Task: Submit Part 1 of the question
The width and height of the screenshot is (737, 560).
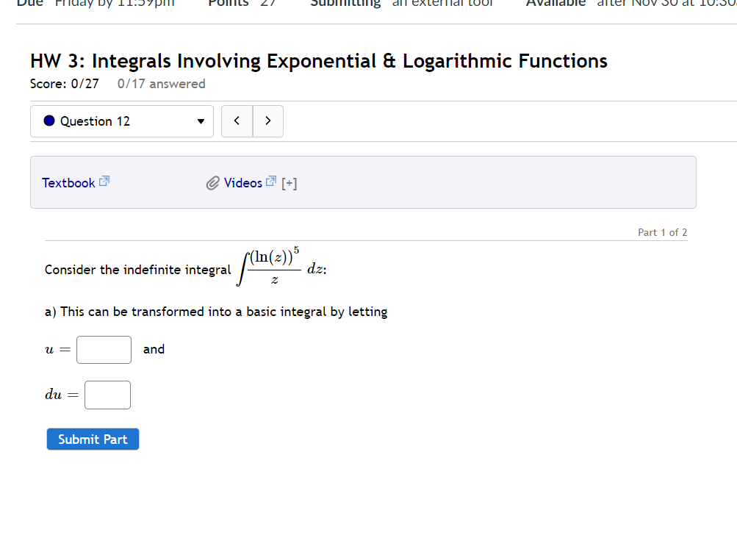Action: (x=92, y=439)
